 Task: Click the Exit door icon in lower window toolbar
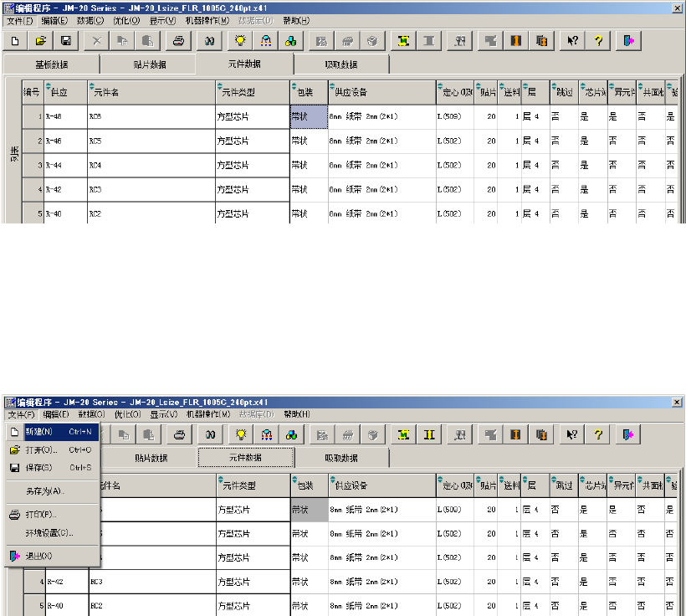[x=628, y=434]
